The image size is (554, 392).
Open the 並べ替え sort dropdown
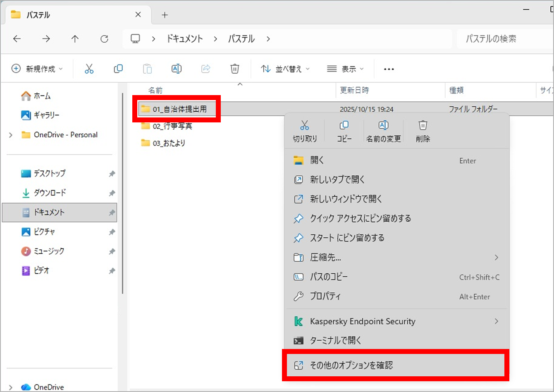click(x=285, y=69)
